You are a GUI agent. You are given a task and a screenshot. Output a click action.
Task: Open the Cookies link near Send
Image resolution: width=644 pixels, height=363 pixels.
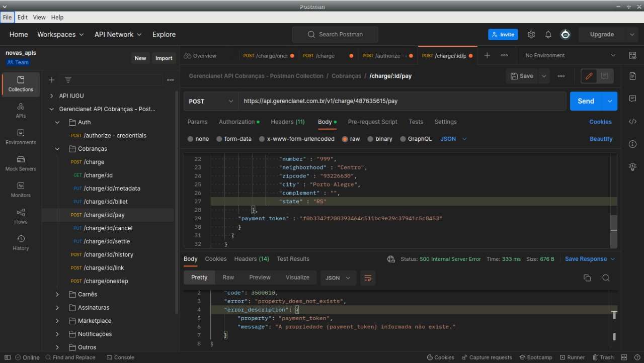tap(601, 122)
